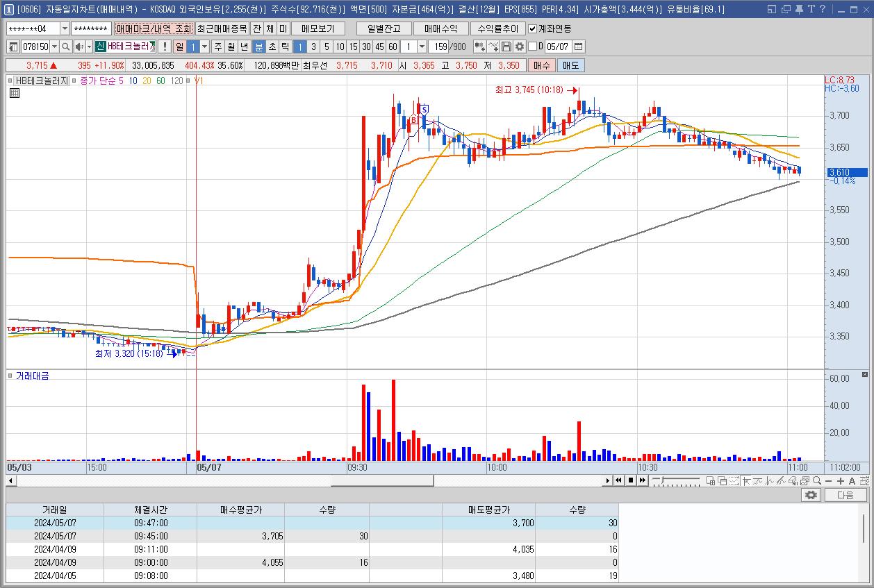
Task: Click the date input field 05/07
Action: [558, 47]
